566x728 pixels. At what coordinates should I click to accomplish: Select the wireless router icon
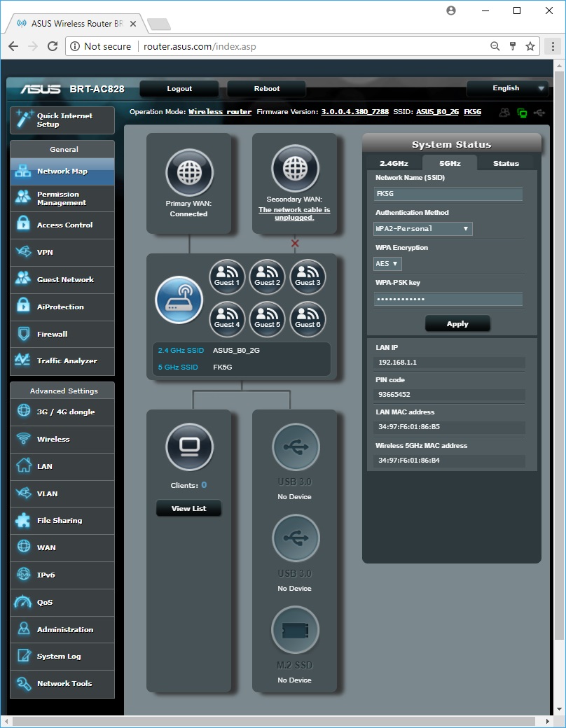[x=179, y=300]
